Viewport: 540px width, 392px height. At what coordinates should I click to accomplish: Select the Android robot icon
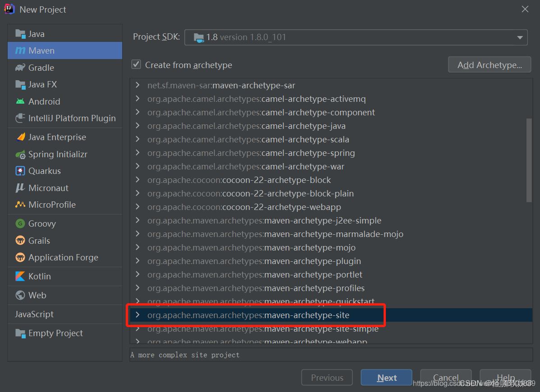(x=20, y=101)
